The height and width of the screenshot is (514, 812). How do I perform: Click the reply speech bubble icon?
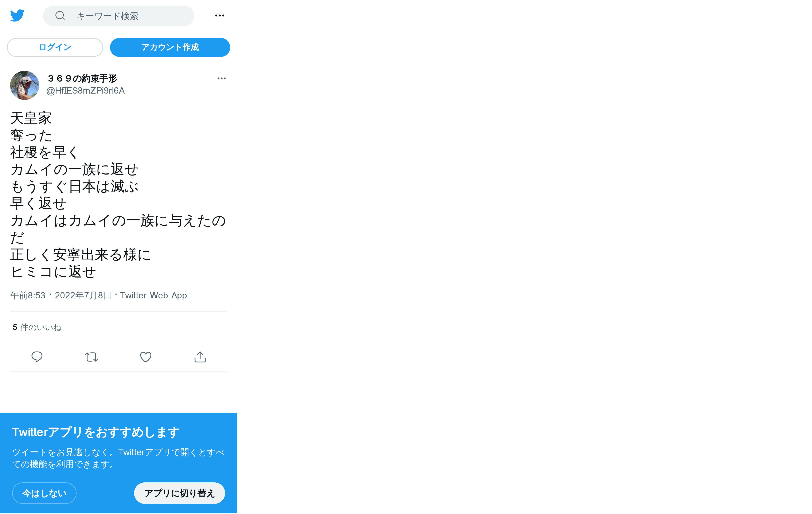[37, 357]
